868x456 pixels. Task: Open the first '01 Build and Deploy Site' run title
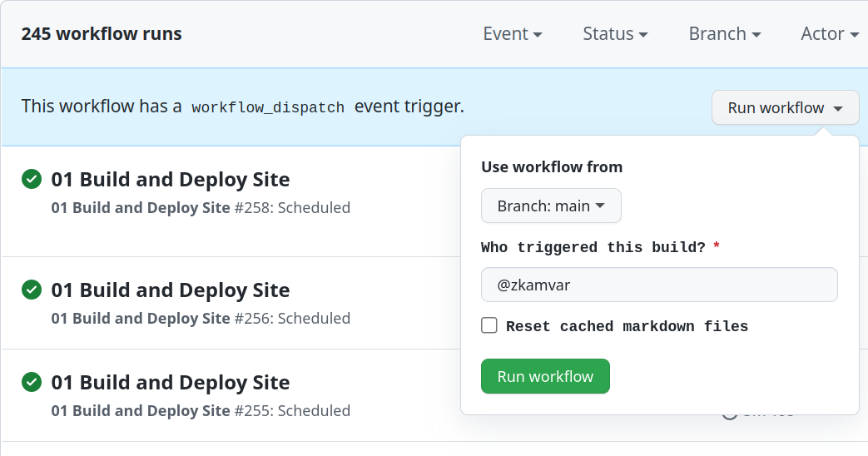click(171, 179)
